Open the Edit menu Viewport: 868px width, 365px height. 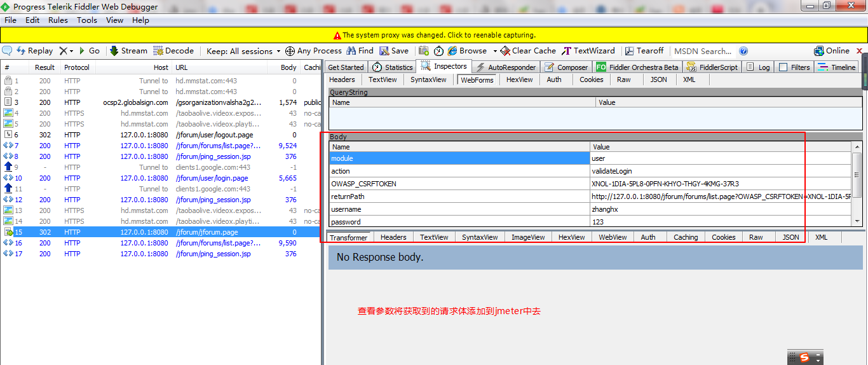pos(32,20)
